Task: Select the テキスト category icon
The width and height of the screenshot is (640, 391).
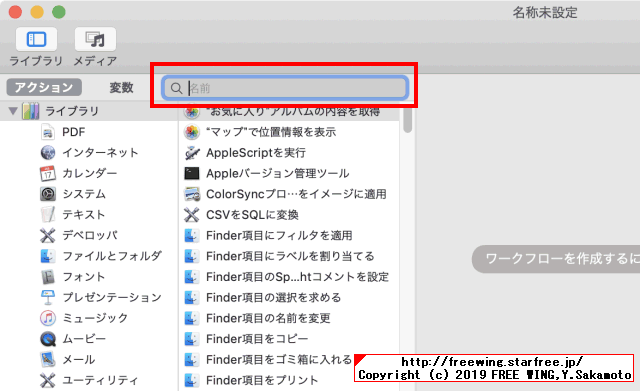Action: [x=48, y=215]
